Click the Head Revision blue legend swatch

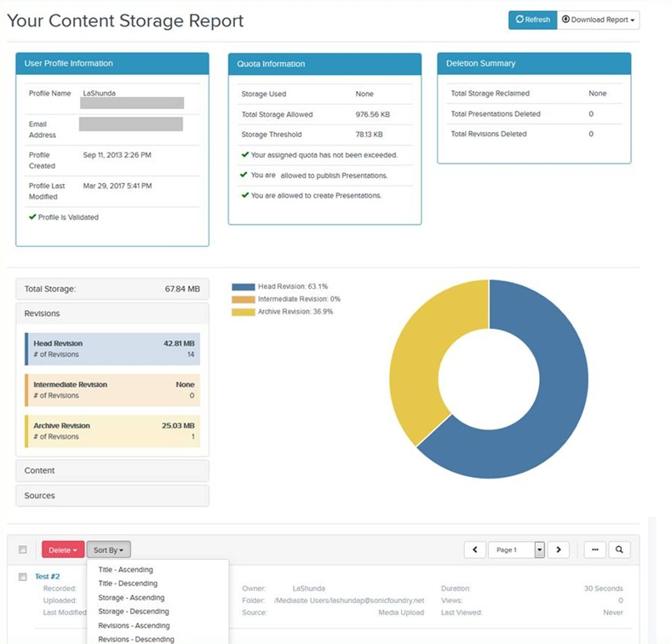243,287
